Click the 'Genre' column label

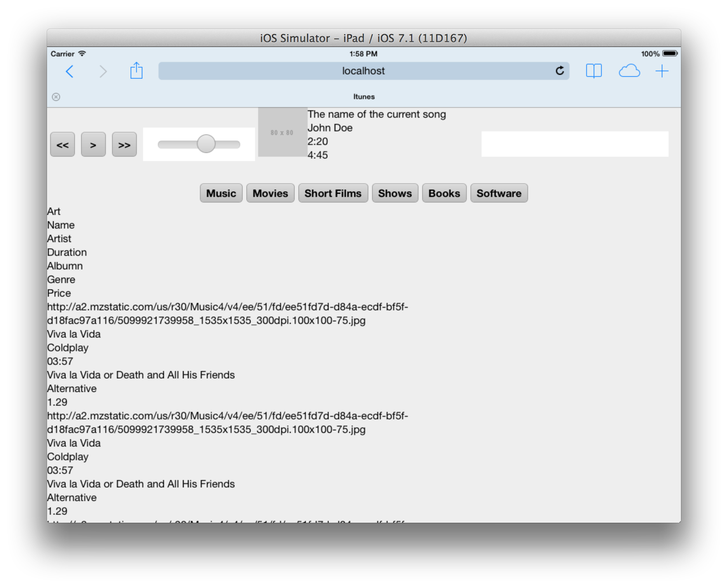pyautogui.click(x=61, y=280)
